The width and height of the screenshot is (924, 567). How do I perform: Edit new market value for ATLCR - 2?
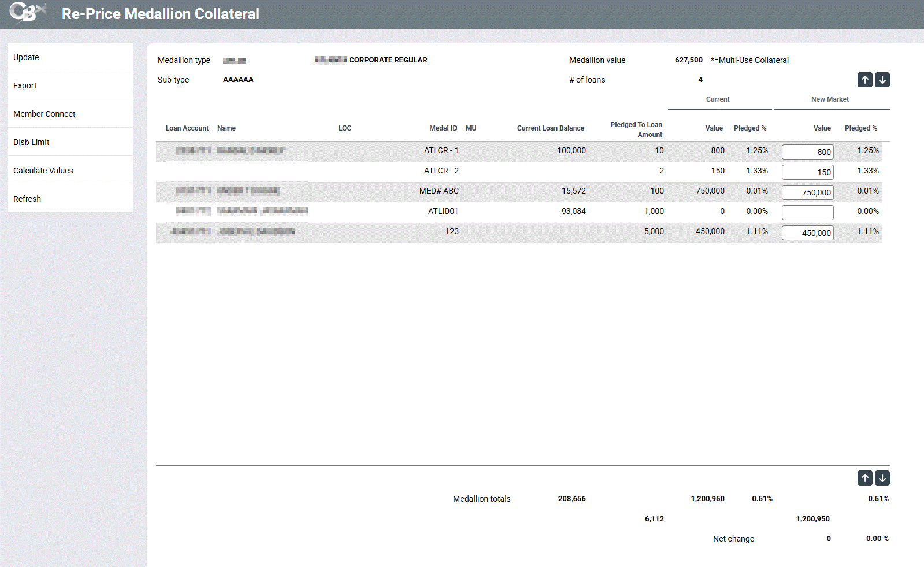[x=807, y=172]
